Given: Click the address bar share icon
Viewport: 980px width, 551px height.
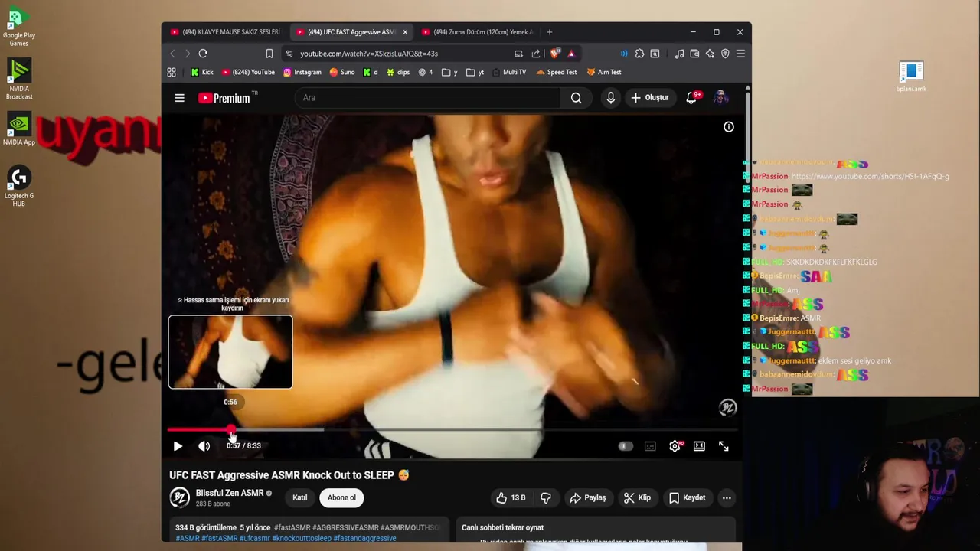Looking at the screenshot, I should [535, 54].
